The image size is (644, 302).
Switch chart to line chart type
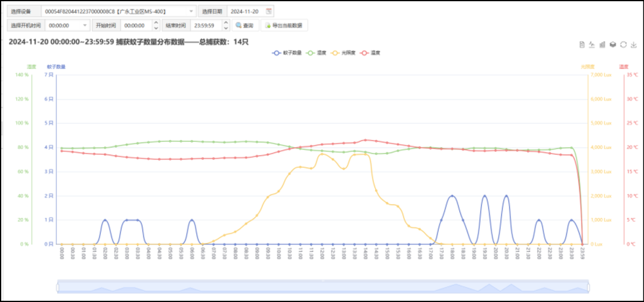(x=593, y=45)
